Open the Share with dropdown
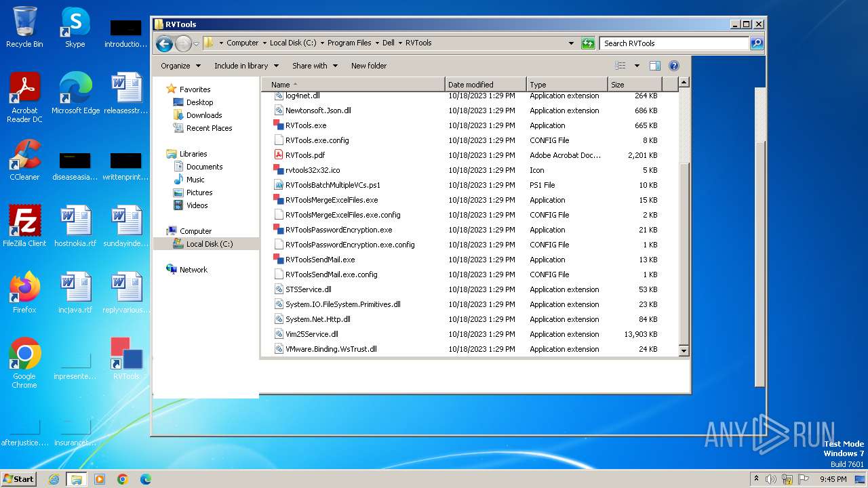 click(x=315, y=66)
